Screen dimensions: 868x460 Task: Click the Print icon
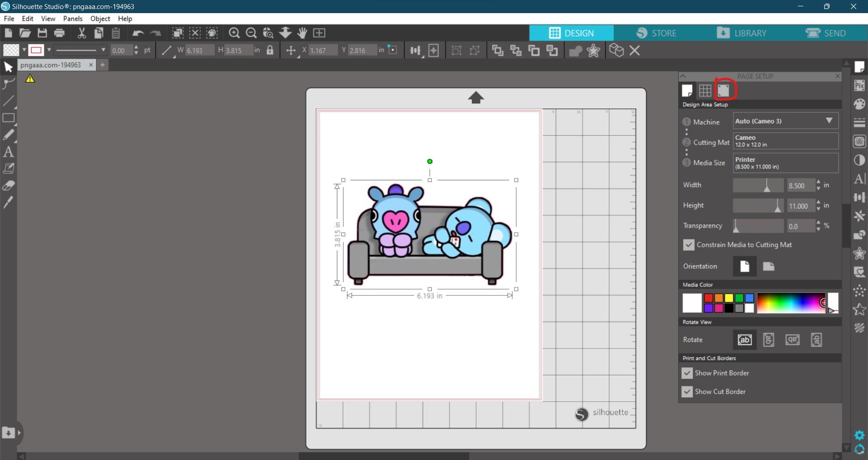tap(59, 33)
